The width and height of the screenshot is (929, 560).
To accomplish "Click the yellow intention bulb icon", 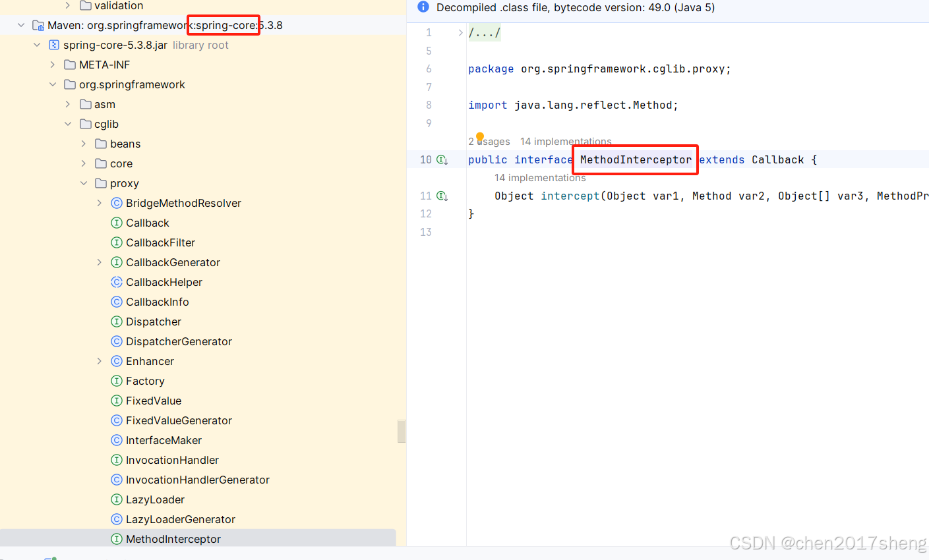I will point(480,137).
